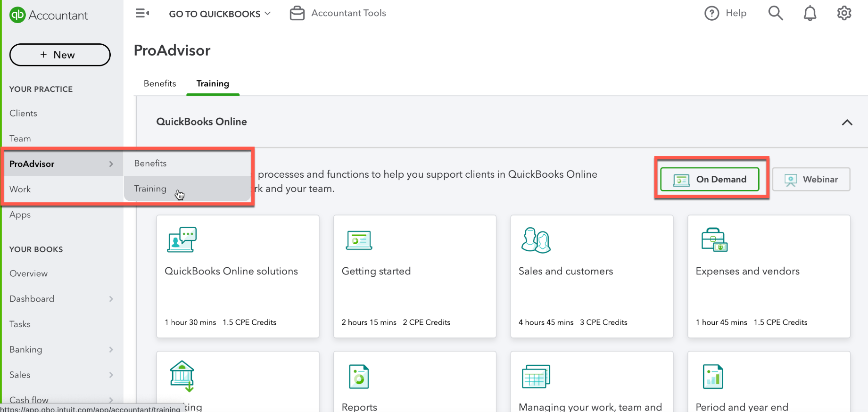Open the Sales and customers course
868x412 pixels.
[592, 276]
